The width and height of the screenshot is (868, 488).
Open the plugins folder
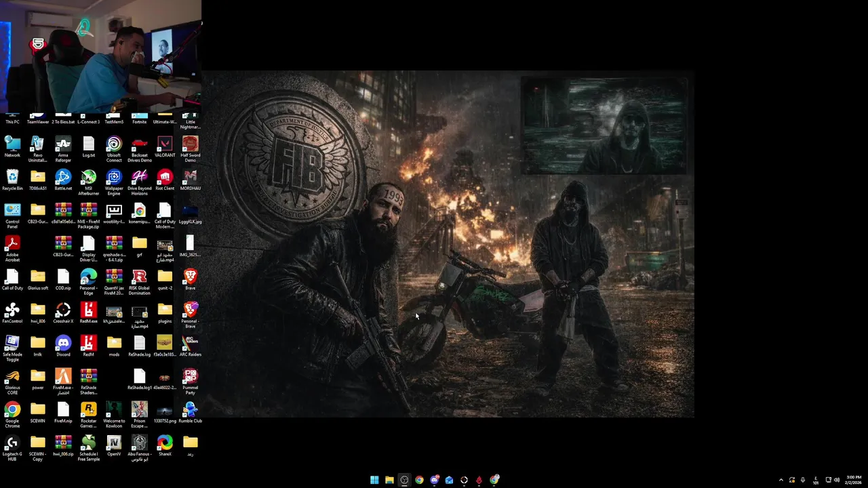(x=165, y=313)
